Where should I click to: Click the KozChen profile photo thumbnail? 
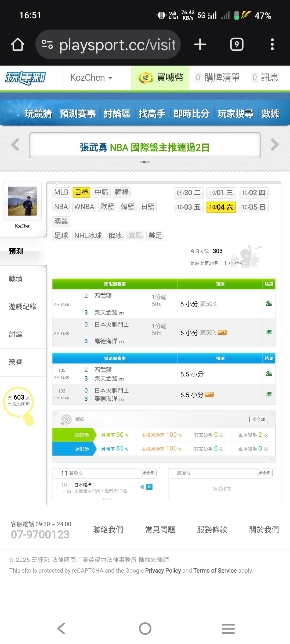tap(23, 201)
